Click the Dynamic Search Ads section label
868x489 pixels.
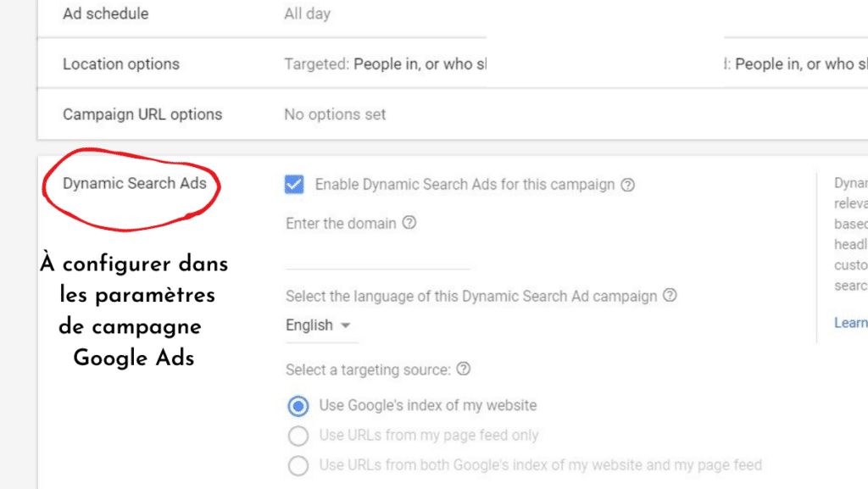coord(135,183)
